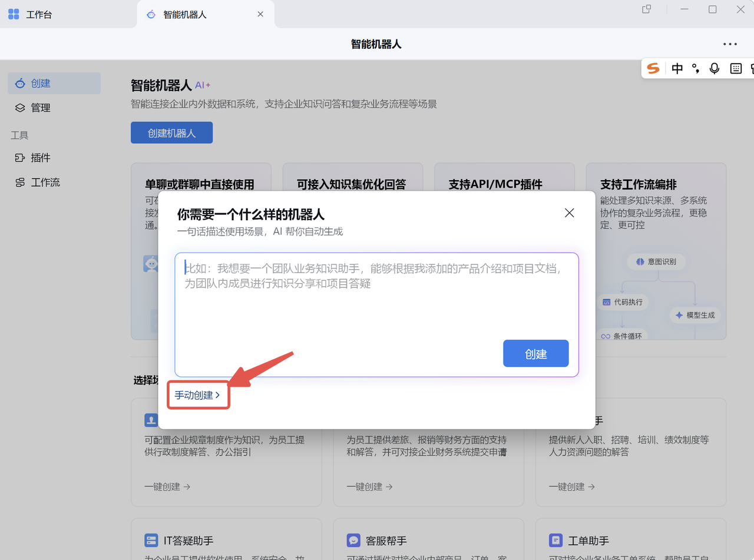This screenshot has width=754, height=560.
Task: Expand 手动创建 manual creation option
Action: pyautogui.click(x=197, y=395)
